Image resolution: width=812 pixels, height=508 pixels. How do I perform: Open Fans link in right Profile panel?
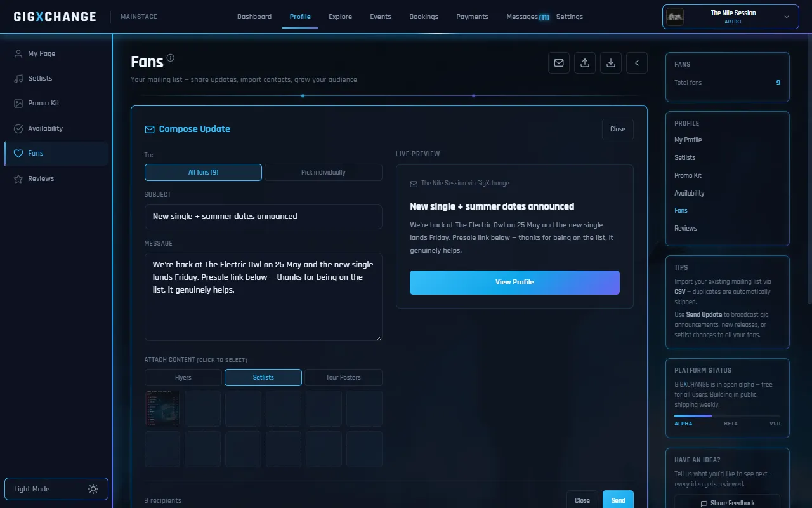tap(681, 210)
